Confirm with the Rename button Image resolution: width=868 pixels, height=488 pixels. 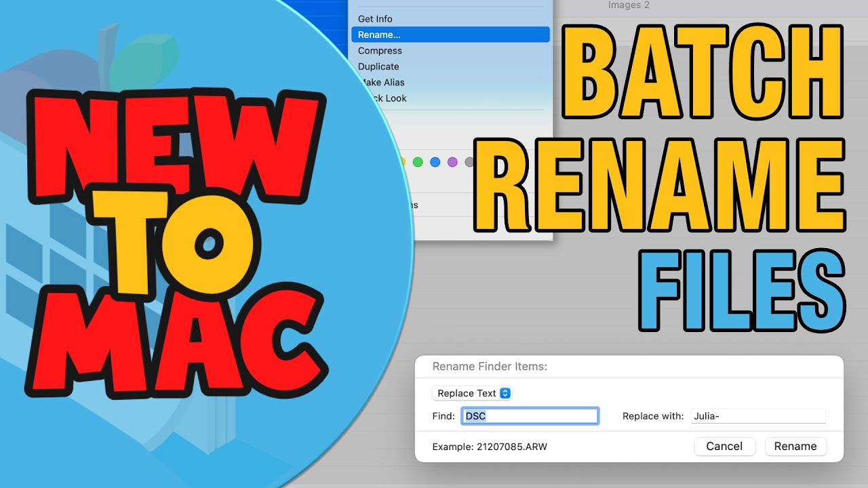[795, 446]
